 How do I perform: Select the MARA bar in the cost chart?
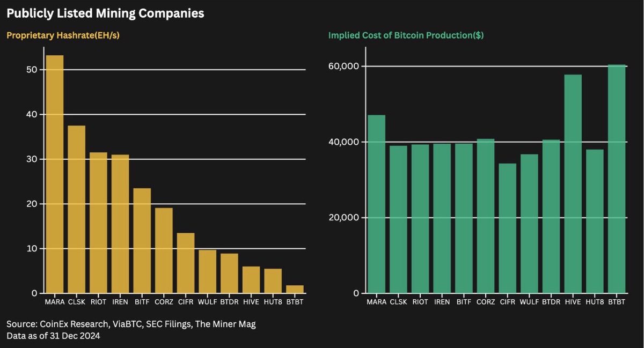[x=376, y=204]
